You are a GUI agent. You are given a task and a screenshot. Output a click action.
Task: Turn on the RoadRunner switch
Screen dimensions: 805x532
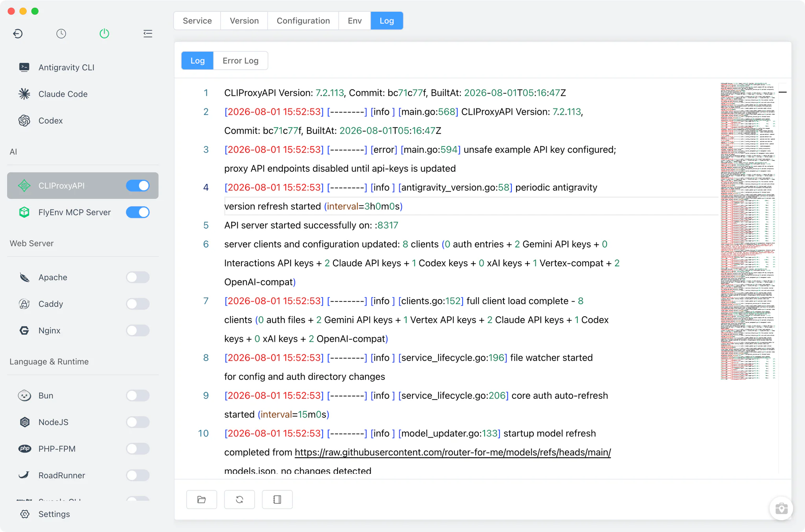tap(138, 475)
